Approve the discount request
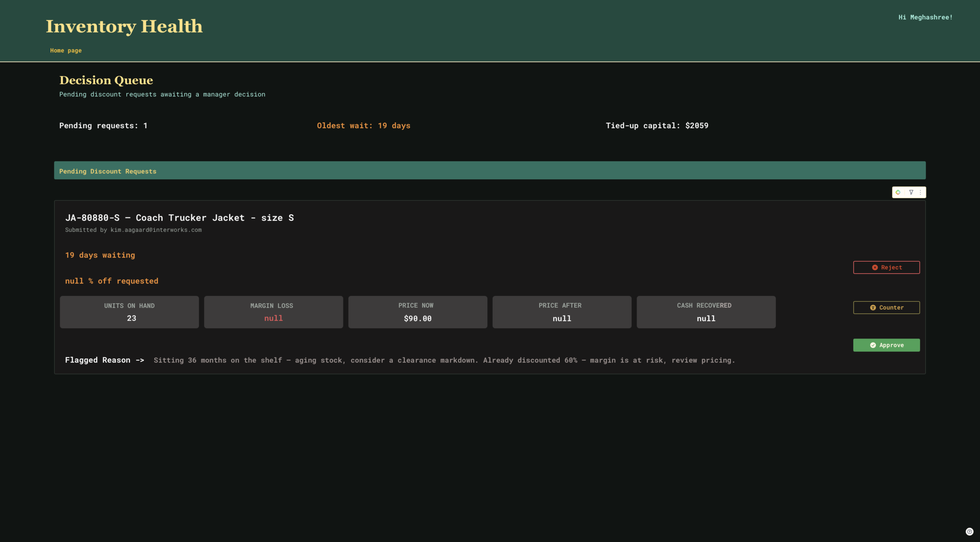The width and height of the screenshot is (980, 542). [x=886, y=345]
